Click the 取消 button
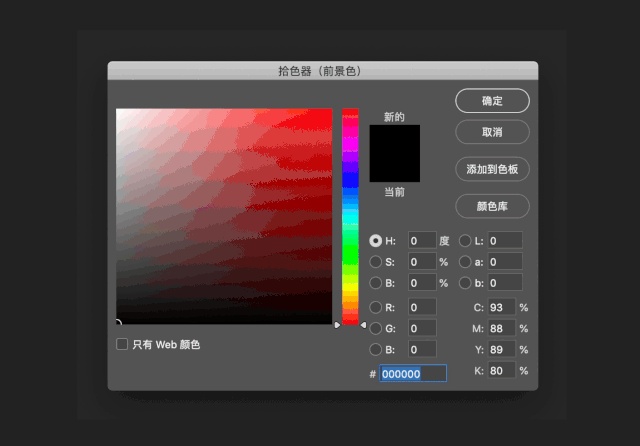 point(492,132)
